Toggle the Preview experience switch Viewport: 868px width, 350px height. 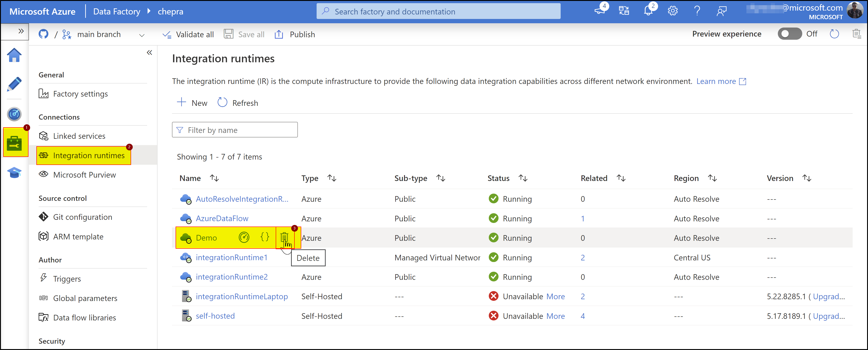pos(790,34)
